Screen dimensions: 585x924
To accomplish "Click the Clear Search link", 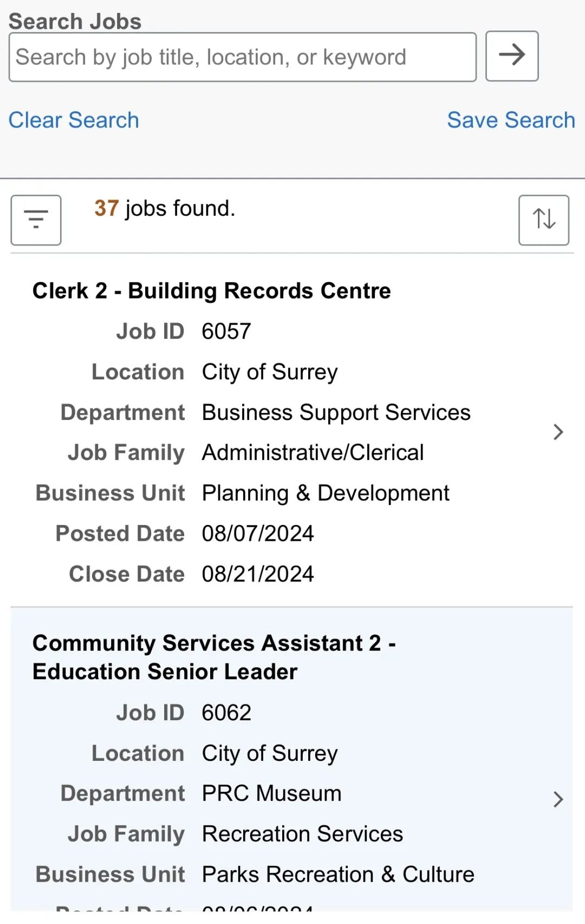I will pos(74,120).
